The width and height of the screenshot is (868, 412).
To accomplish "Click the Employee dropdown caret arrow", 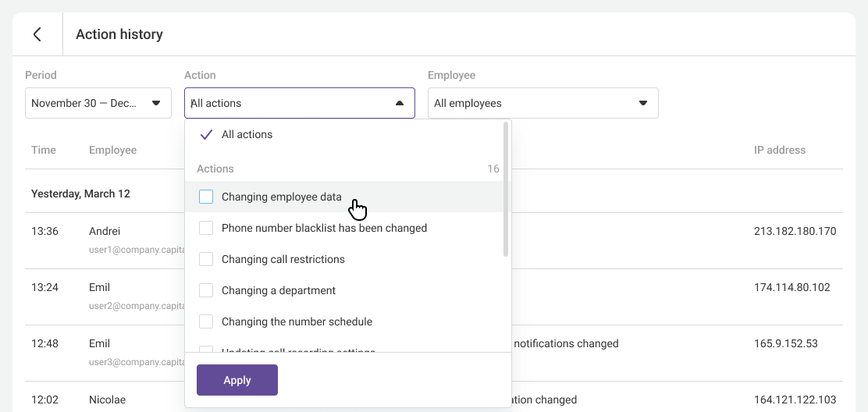I will coord(643,103).
